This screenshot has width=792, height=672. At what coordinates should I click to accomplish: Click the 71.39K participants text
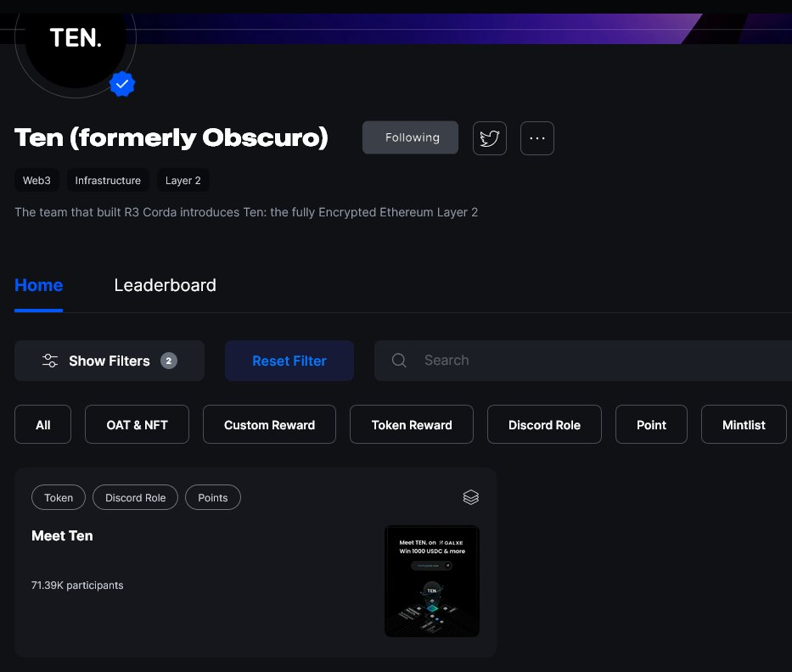pyautogui.click(x=77, y=585)
